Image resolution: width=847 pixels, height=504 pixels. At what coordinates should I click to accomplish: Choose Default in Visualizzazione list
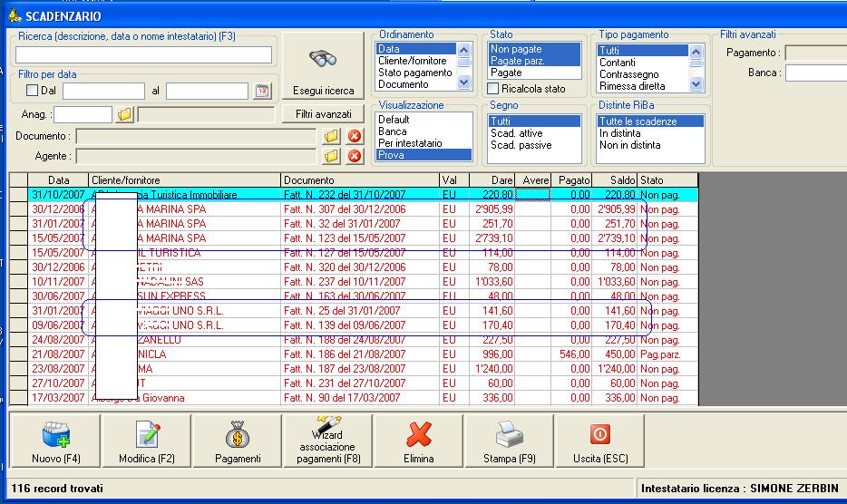[x=423, y=120]
